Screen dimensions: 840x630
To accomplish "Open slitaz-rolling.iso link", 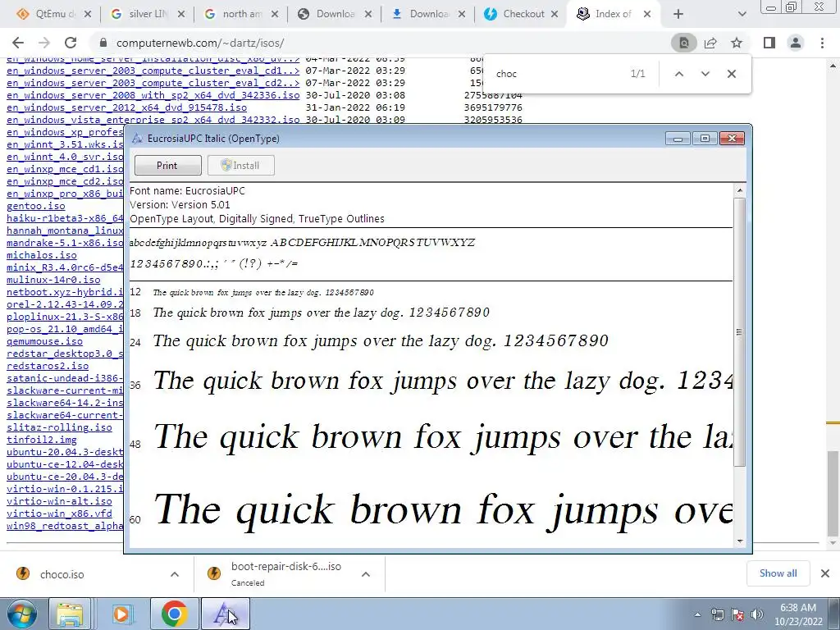I will (x=59, y=427).
